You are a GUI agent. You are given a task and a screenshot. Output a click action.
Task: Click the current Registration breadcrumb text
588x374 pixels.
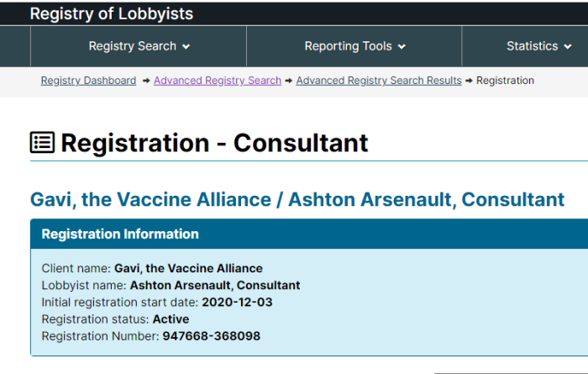[x=505, y=81]
